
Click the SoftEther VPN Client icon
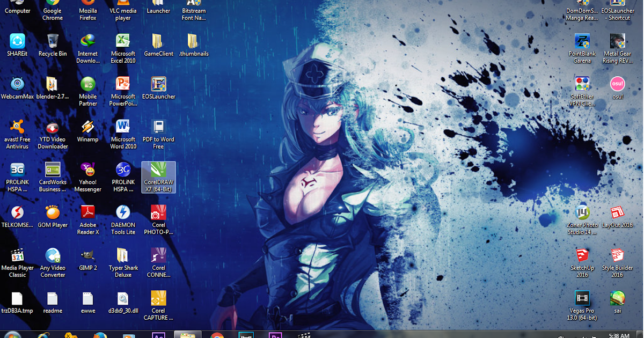point(582,91)
